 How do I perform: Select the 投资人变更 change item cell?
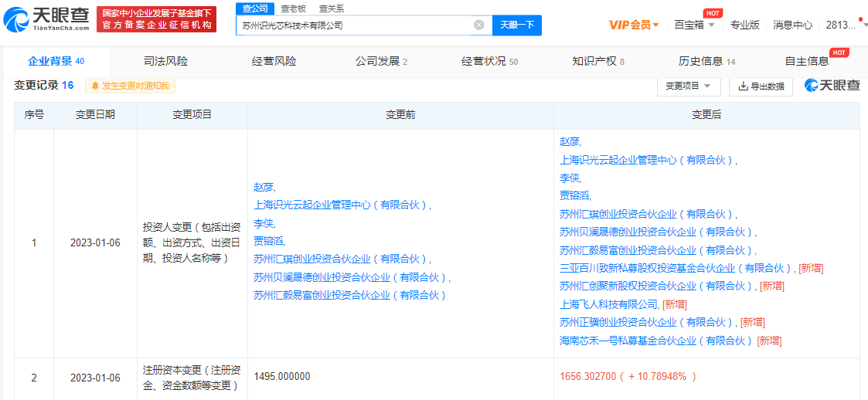click(x=192, y=242)
